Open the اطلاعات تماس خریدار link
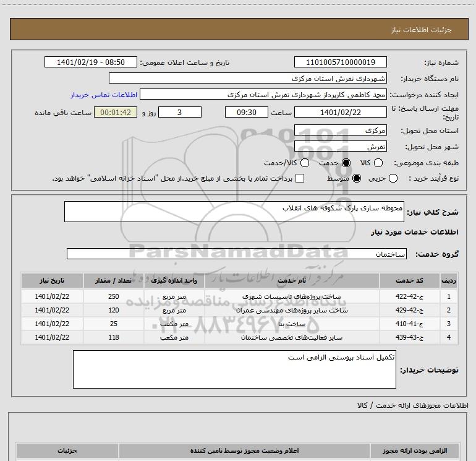Screen dimensions: 476x461 [x=104, y=95]
